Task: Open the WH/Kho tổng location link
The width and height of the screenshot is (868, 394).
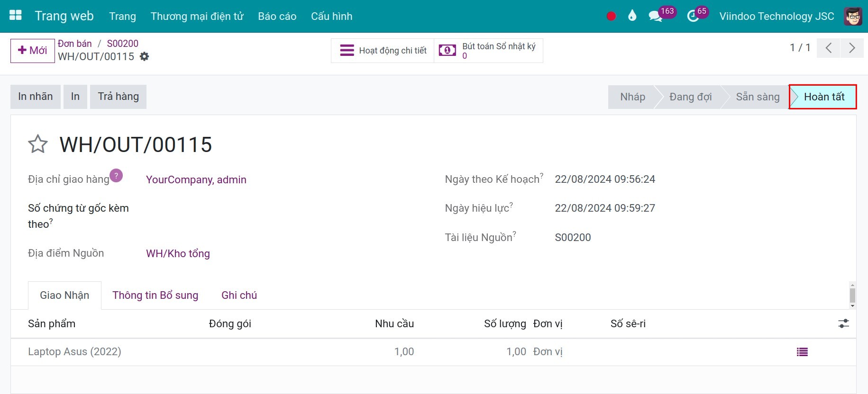Action: [x=178, y=253]
